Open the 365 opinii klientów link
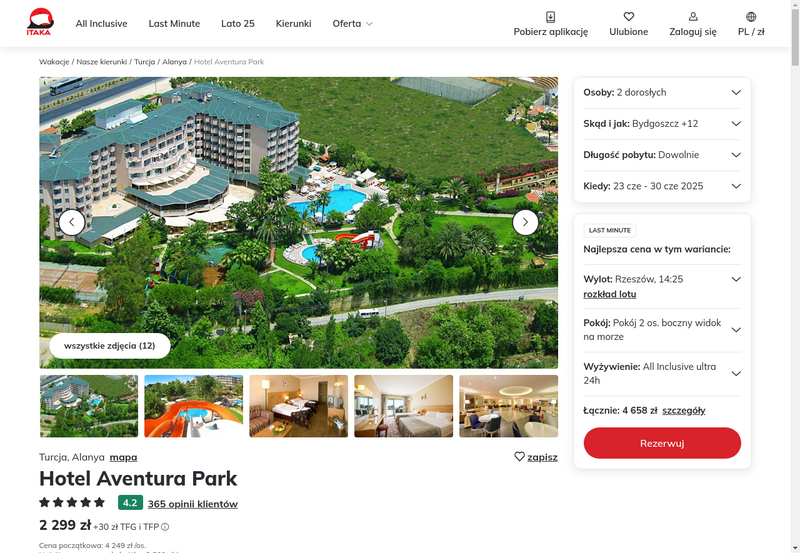The height and width of the screenshot is (553, 800). pyautogui.click(x=193, y=504)
